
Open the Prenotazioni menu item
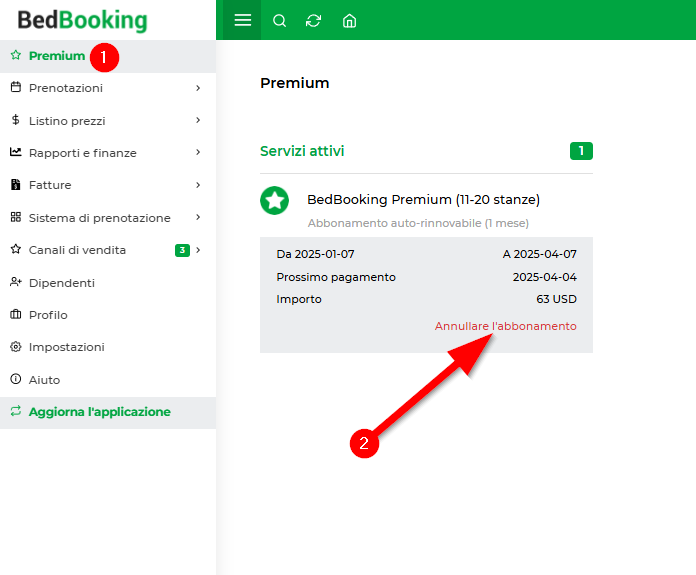point(108,88)
